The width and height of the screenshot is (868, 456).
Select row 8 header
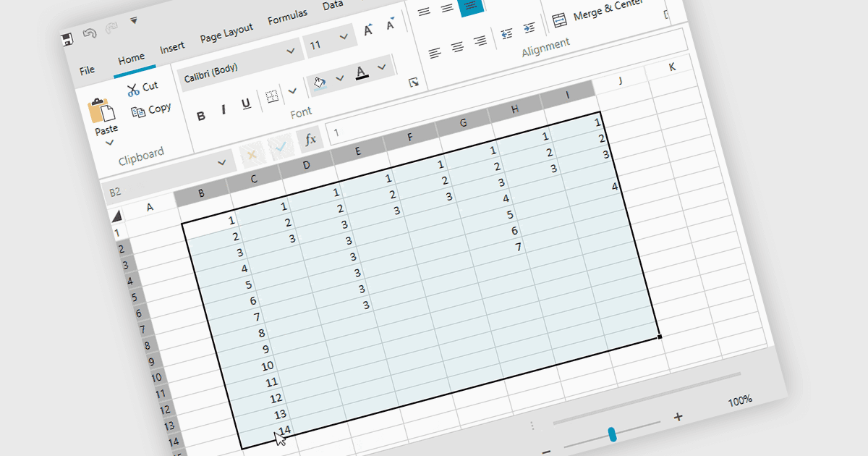[x=147, y=346]
